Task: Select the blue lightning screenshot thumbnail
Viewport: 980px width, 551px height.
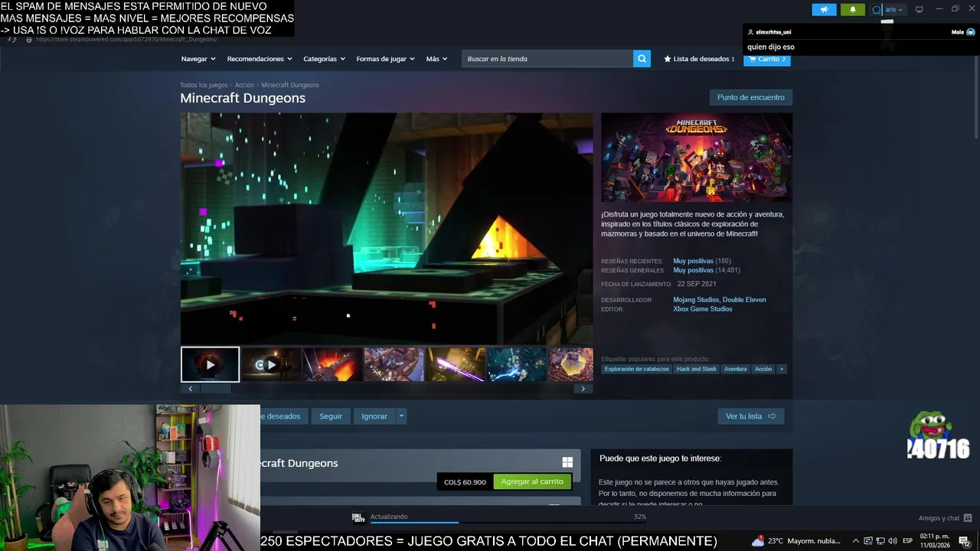Action: [516, 365]
